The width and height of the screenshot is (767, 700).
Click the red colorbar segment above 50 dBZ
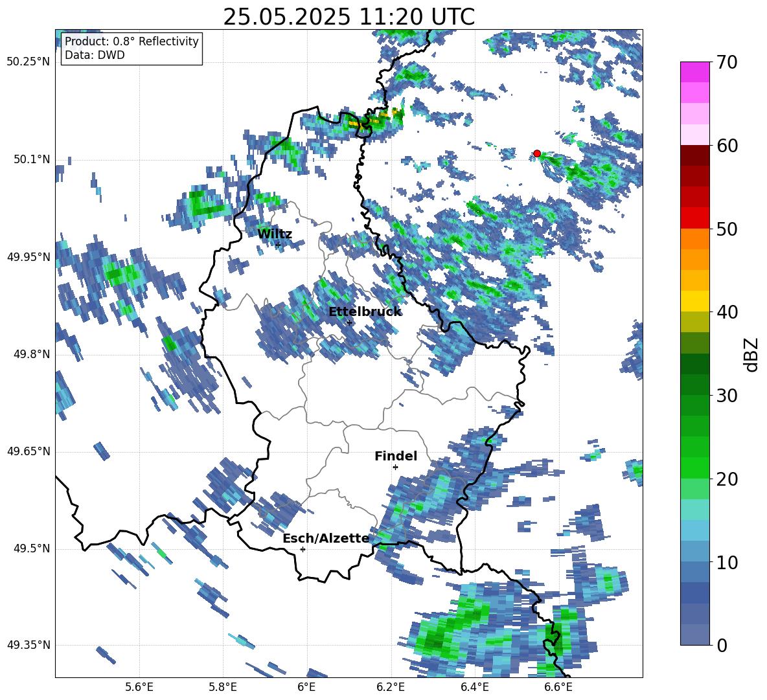click(x=694, y=218)
